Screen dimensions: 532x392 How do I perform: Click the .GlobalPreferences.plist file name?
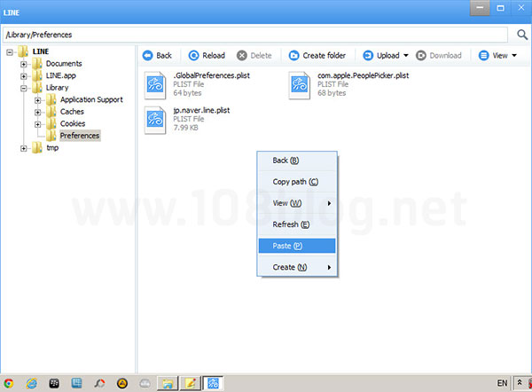pyautogui.click(x=211, y=75)
